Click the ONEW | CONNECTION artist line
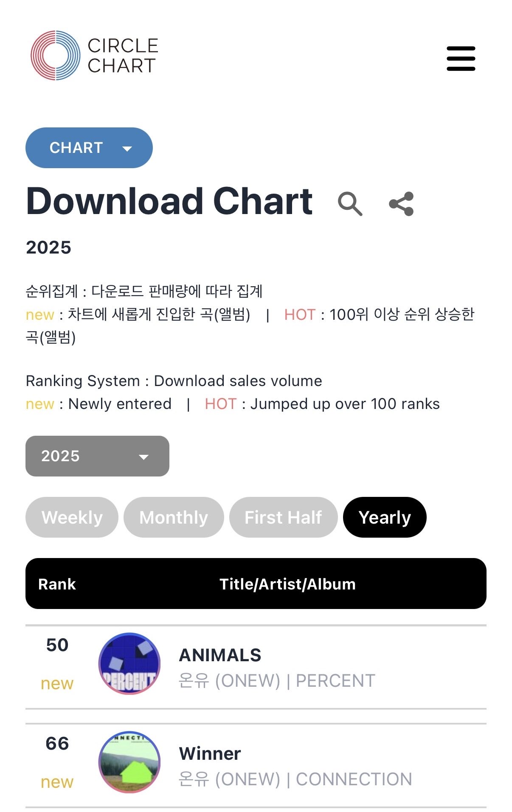 [x=295, y=779]
